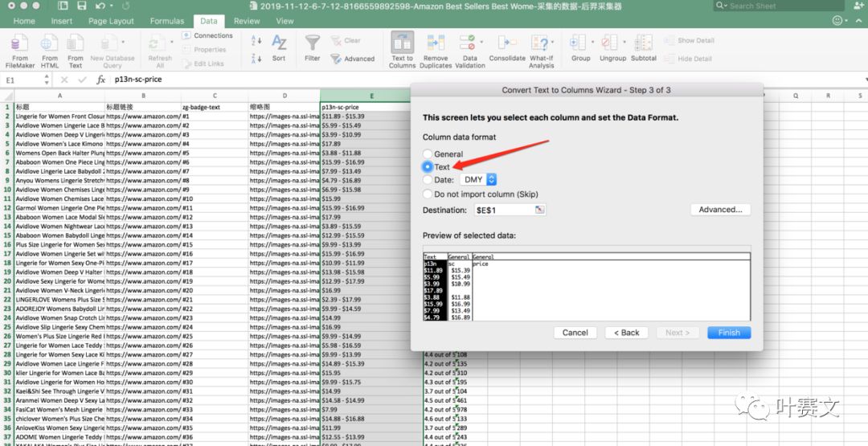The image size is (868, 446).
Task: Select the General data format radio
Action: (428, 153)
